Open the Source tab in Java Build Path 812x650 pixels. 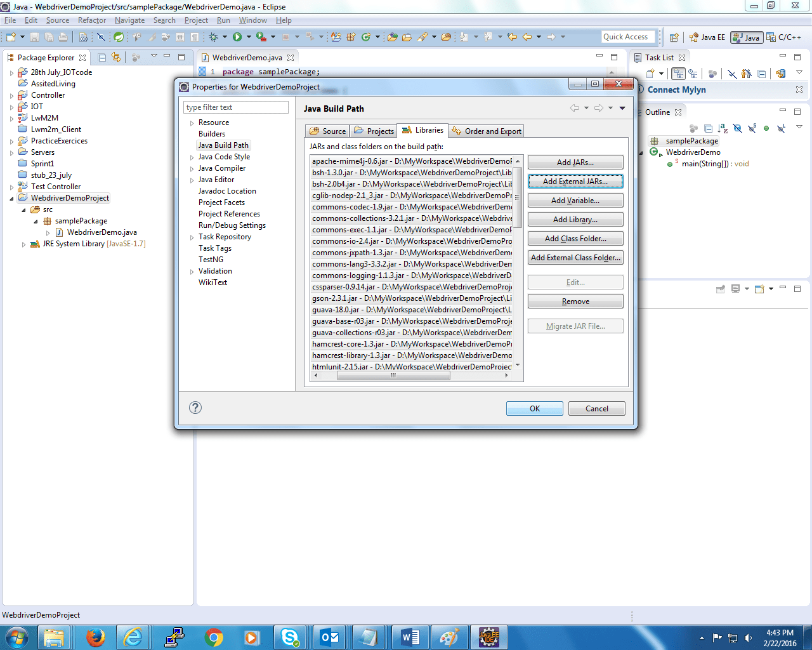click(x=328, y=131)
